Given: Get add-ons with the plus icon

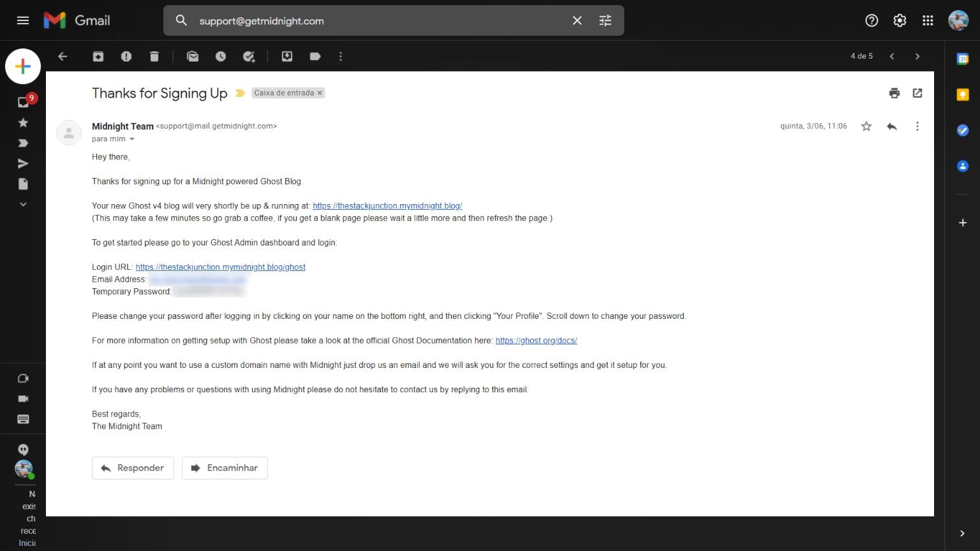Looking at the screenshot, I should point(963,223).
